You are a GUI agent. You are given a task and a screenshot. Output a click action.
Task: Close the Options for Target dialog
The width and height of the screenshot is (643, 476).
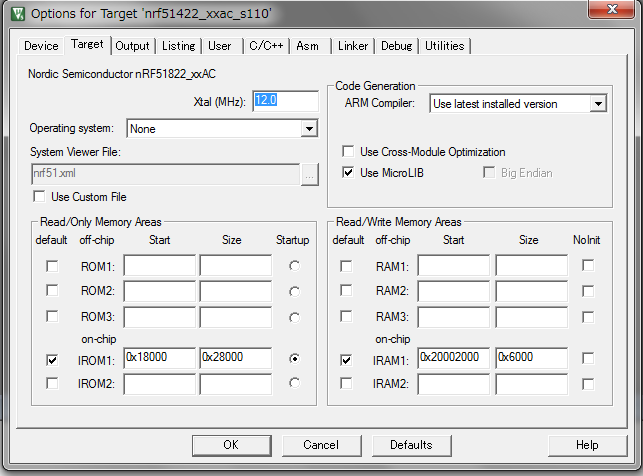coord(612,9)
